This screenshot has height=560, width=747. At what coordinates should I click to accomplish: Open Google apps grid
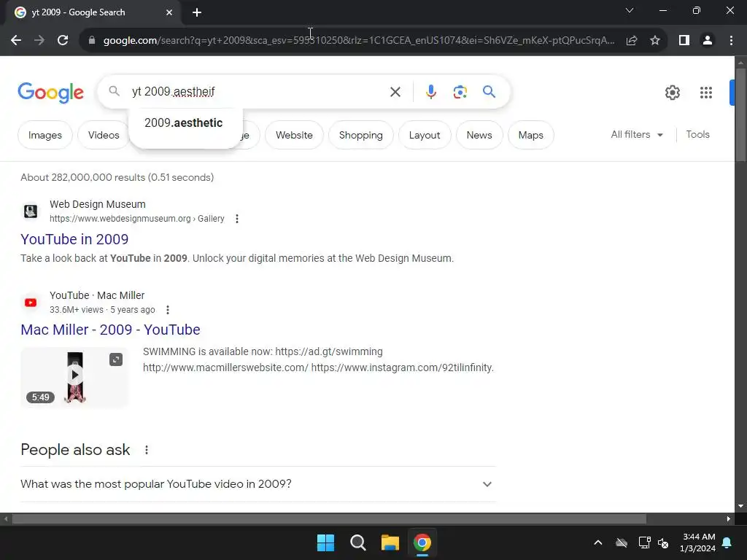point(705,93)
